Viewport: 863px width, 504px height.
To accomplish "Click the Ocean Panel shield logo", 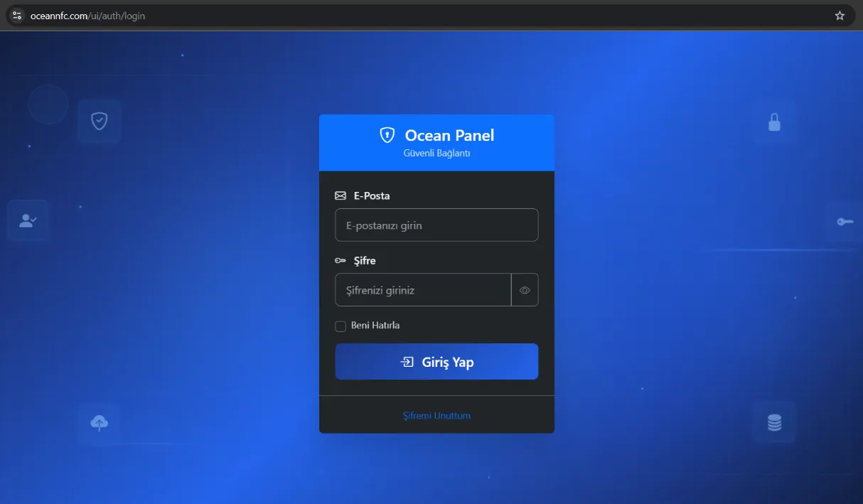I will 387,135.
